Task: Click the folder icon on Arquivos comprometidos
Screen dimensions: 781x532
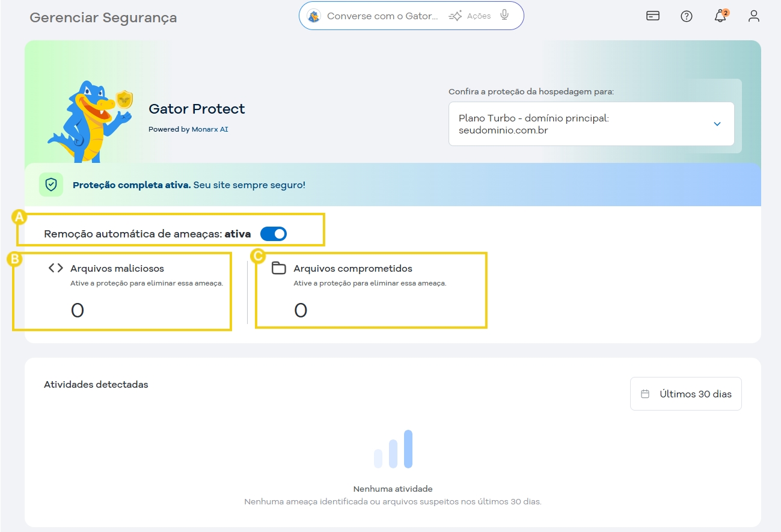Action: (x=278, y=268)
